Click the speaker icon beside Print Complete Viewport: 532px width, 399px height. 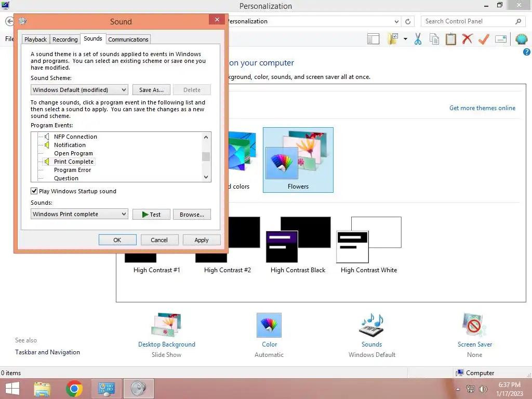47,162
